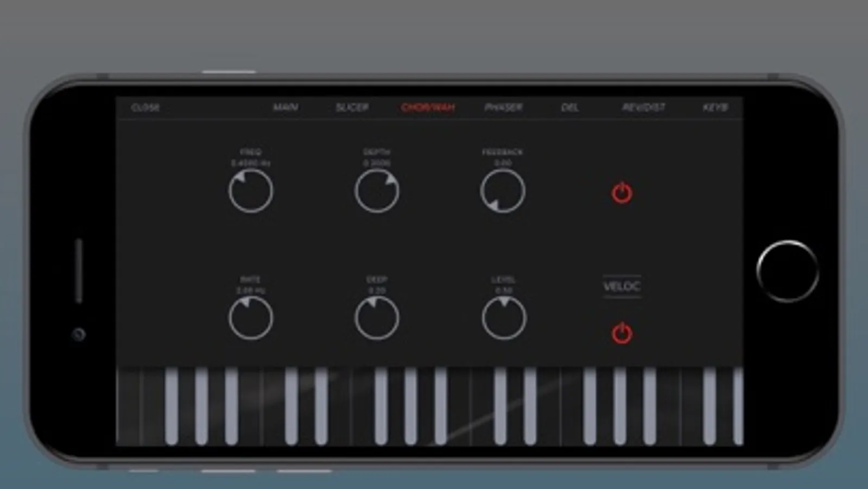Viewport: 868px width, 489px height.
Task: Click the FEEDBACK knob
Action: 503,191
